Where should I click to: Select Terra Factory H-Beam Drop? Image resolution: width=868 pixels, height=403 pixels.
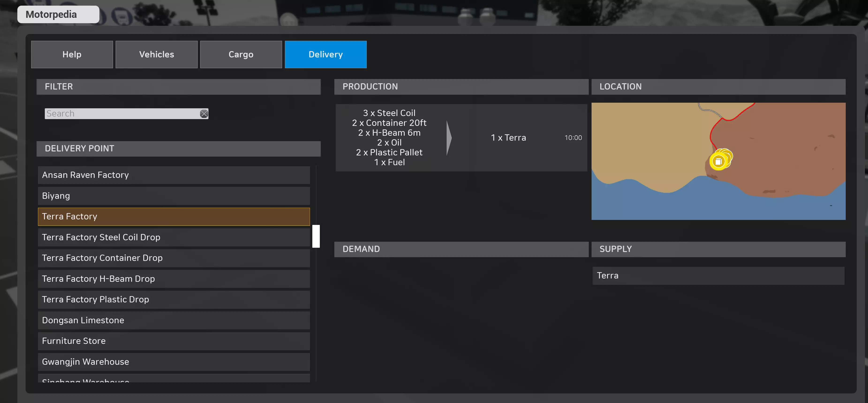tap(174, 279)
